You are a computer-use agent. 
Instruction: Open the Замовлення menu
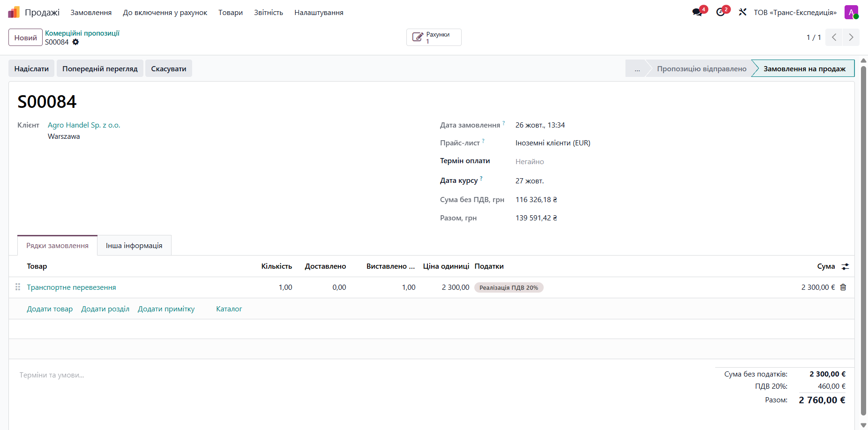click(91, 13)
